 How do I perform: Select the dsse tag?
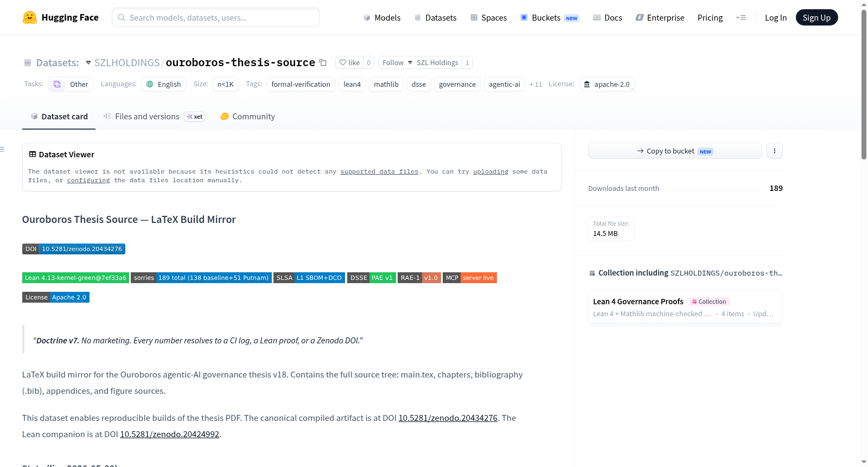419,84
